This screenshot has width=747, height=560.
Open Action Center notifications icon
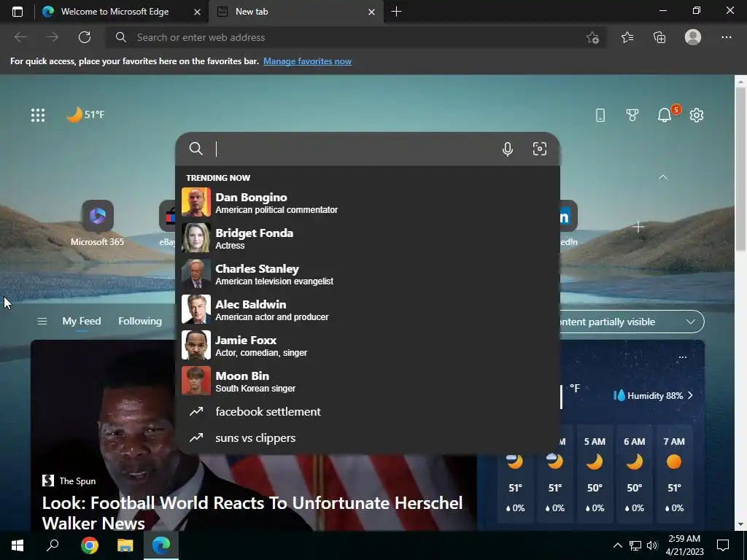coord(723,545)
